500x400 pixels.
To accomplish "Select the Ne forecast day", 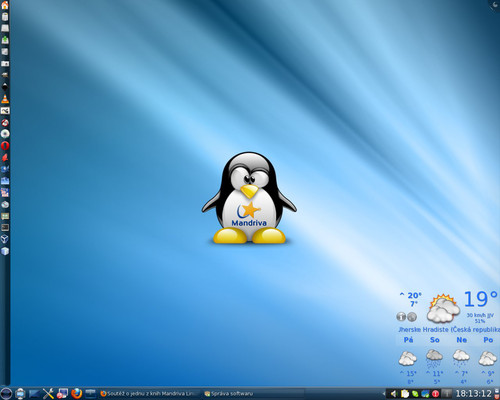I will [461, 340].
